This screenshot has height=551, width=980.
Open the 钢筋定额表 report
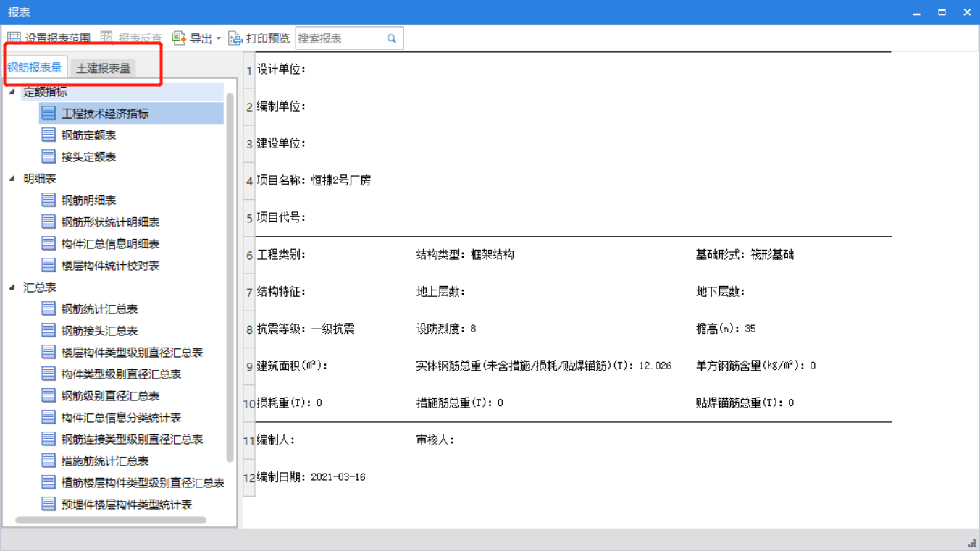pos(89,135)
